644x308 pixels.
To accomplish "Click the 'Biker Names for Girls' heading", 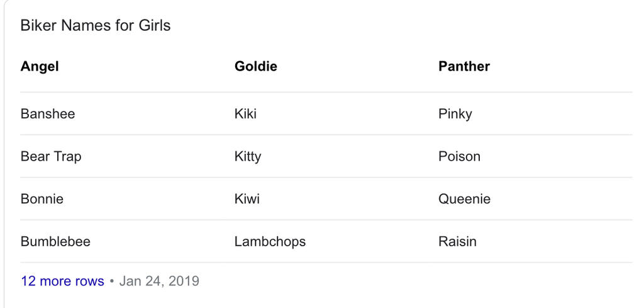I will pyautogui.click(x=96, y=25).
